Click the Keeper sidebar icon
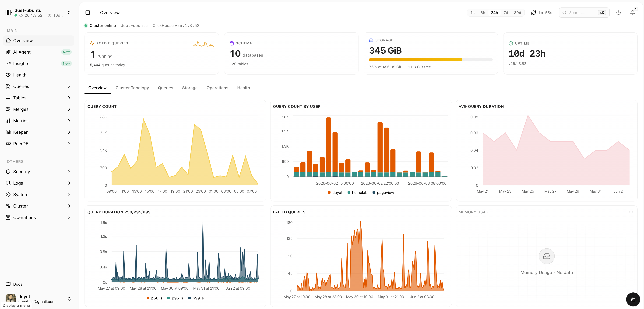Screen dimensions: 644x309 (x=8, y=132)
